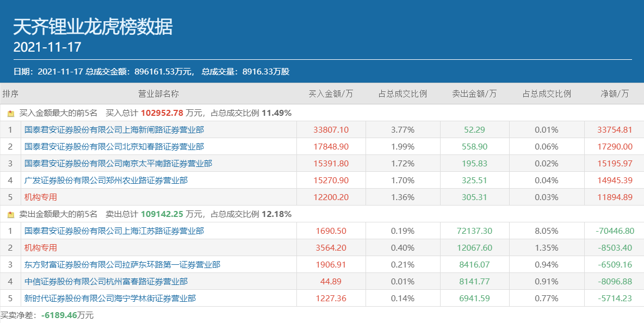The height and width of the screenshot is (323, 644).
Task: Open 国泰君安北京知春路证券营业部 link
Action: coord(114,147)
